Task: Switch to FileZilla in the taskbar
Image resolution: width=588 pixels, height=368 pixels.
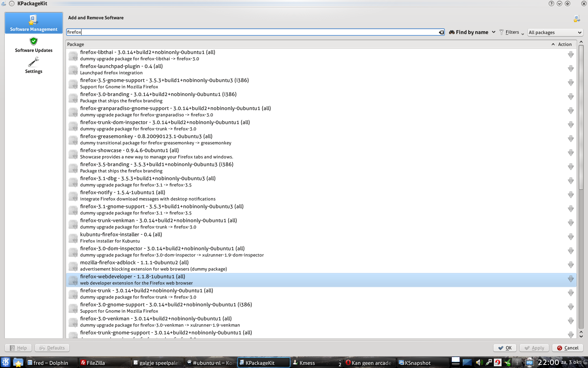Action: 95,363
